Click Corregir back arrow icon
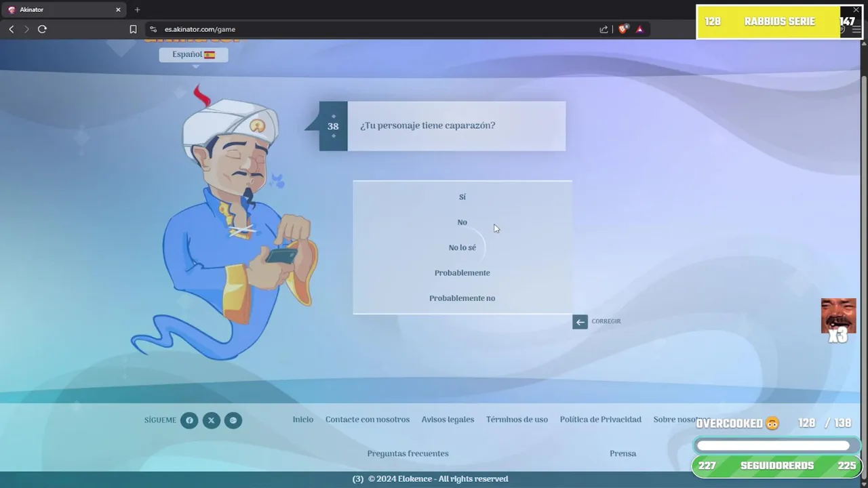868x488 pixels. coord(580,322)
